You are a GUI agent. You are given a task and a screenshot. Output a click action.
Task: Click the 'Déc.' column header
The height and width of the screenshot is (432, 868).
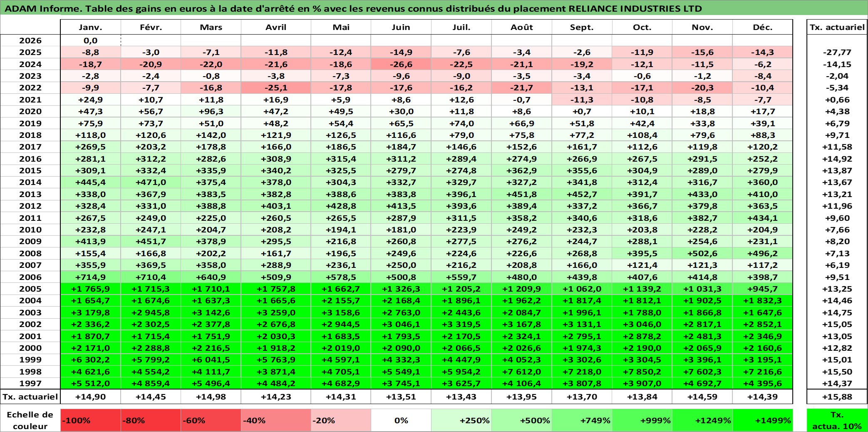click(763, 27)
